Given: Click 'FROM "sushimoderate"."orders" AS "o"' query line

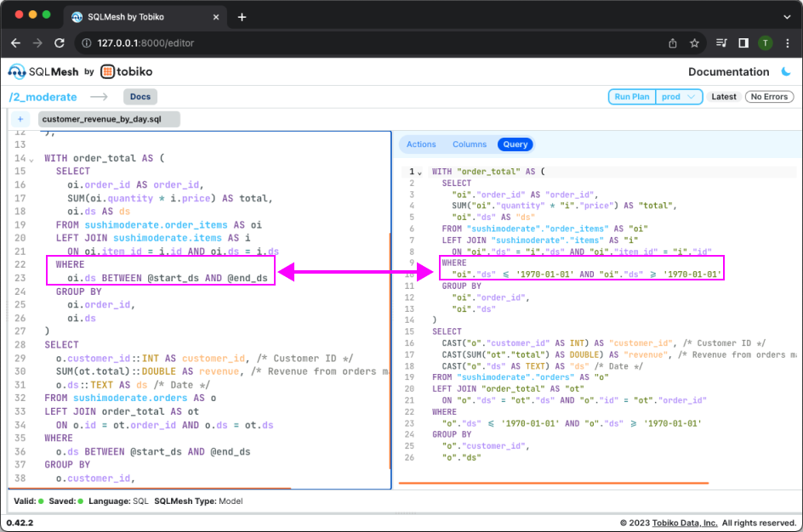Looking at the screenshot, I should 521,377.
